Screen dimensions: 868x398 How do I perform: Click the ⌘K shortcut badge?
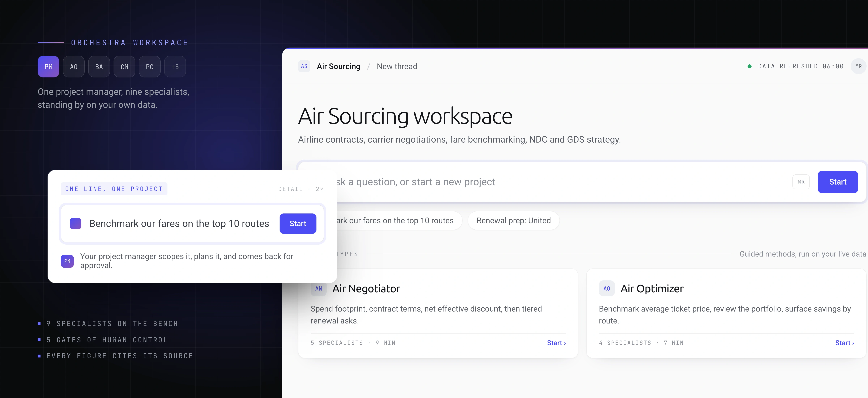pos(801,182)
